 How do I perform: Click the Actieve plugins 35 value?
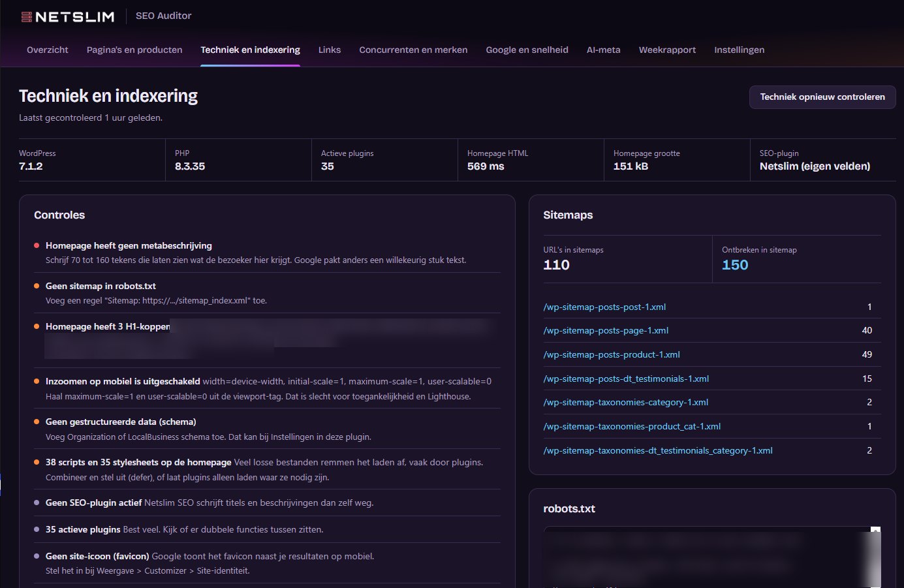coord(328,166)
